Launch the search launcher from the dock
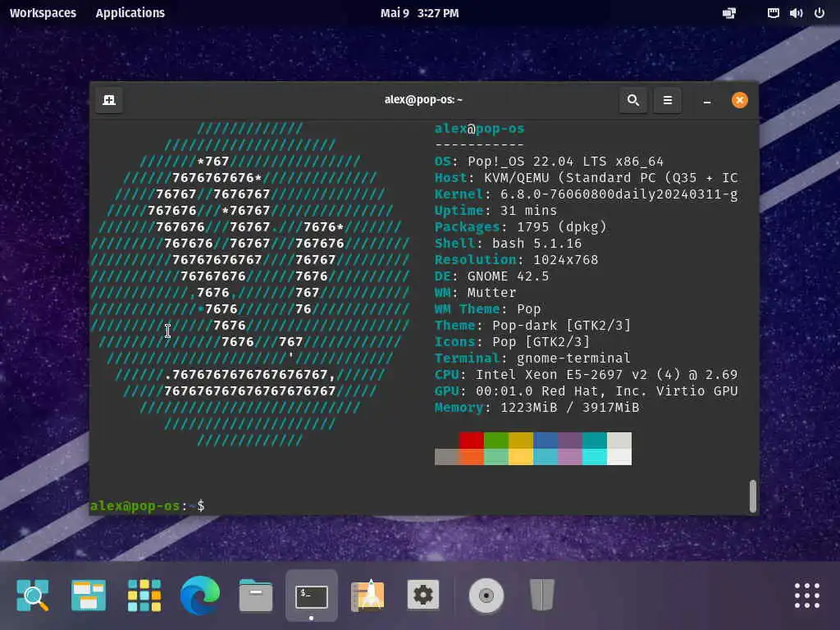This screenshot has height=630, width=840. 33,596
